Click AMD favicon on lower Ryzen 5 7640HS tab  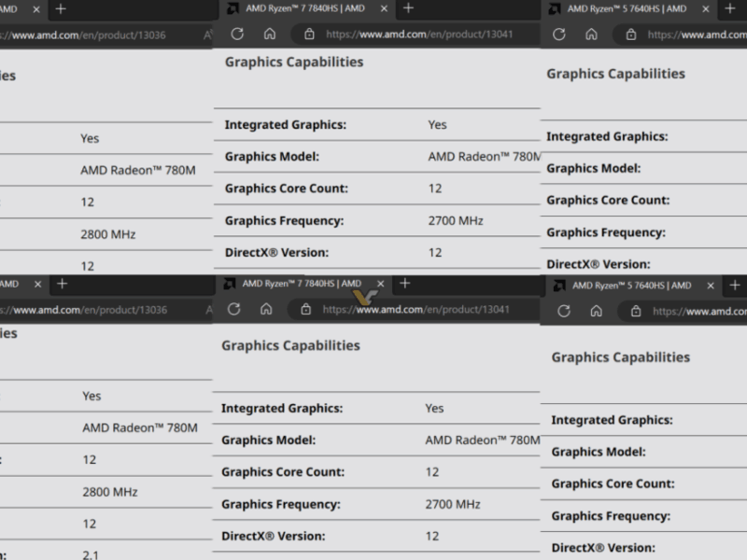tap(559, 286)
